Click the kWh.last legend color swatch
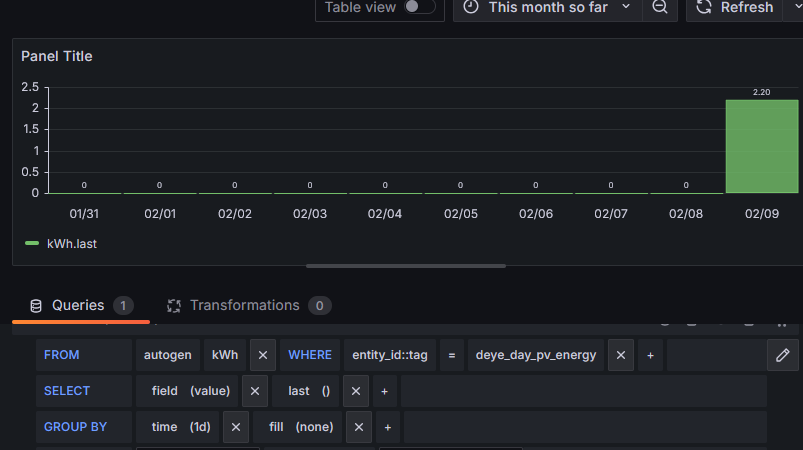 coord(32,243)
